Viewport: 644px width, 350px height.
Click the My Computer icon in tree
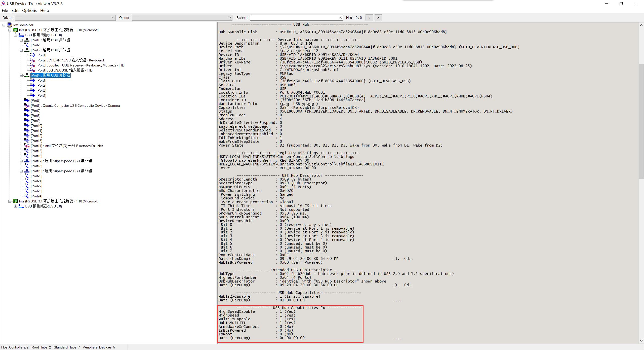(10, 25)
